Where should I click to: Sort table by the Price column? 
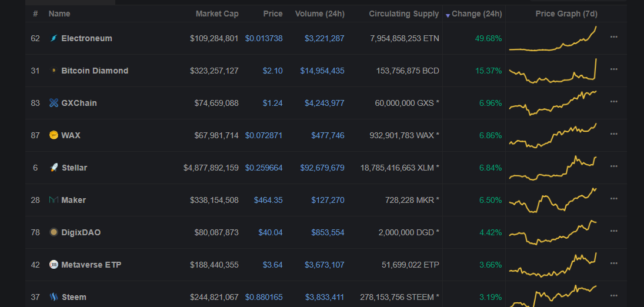[x=273, y=14]
